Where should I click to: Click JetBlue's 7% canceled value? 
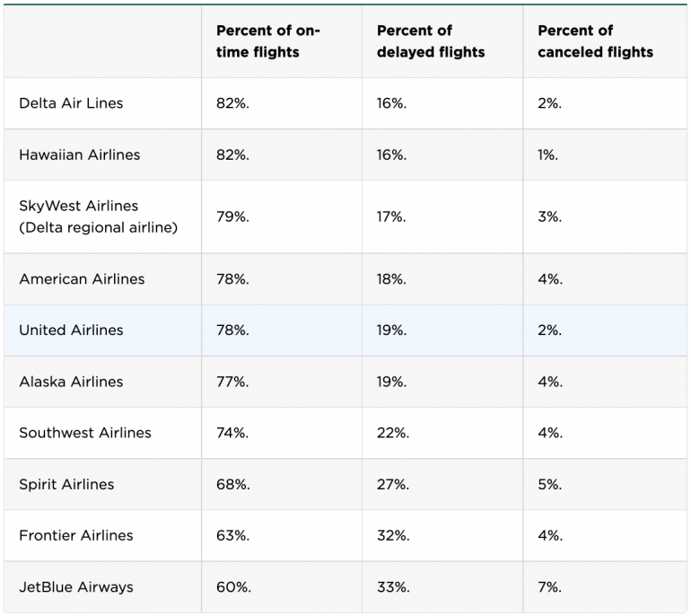[x=550, y=587]
